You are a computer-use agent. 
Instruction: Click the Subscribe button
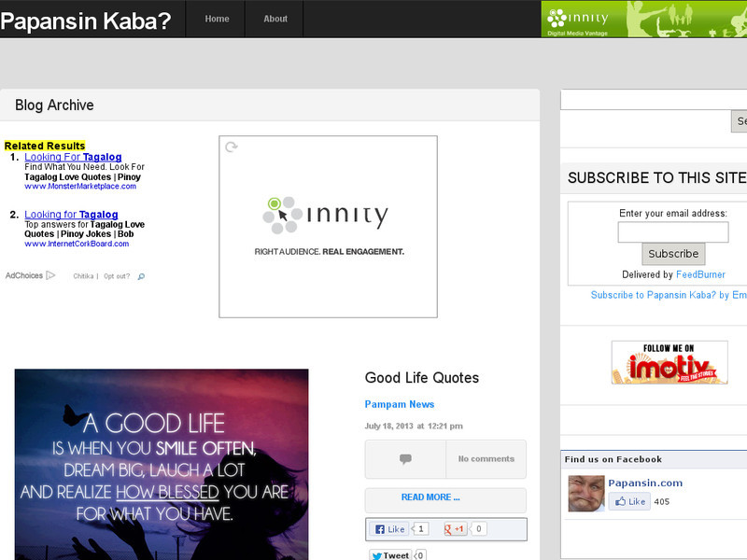[x=673, y=254]
